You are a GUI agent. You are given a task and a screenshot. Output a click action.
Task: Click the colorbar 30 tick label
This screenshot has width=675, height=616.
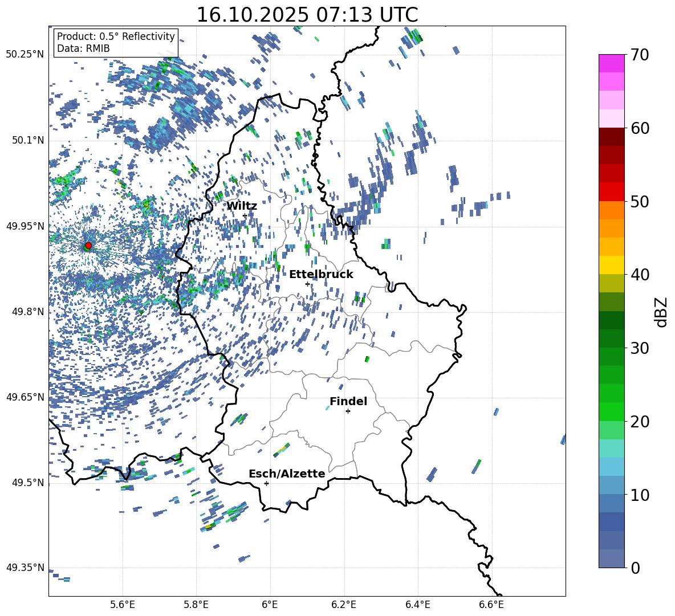(639, 348)
